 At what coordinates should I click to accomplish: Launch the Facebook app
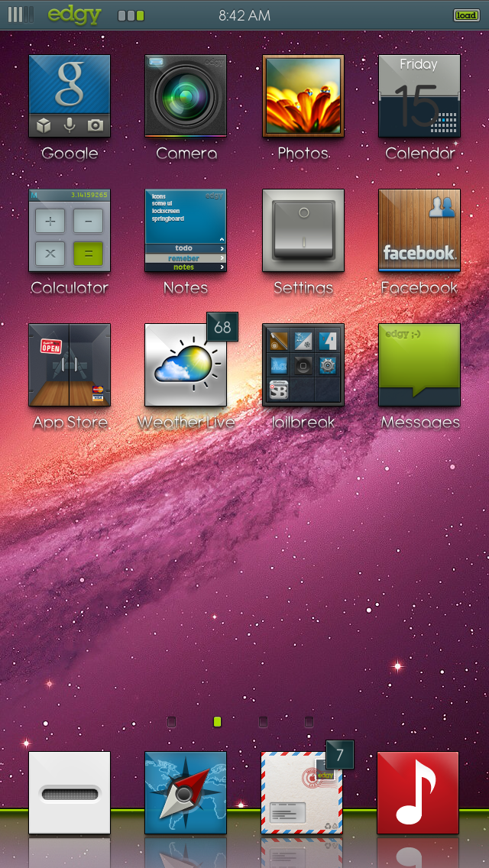[x=419, y=230]
